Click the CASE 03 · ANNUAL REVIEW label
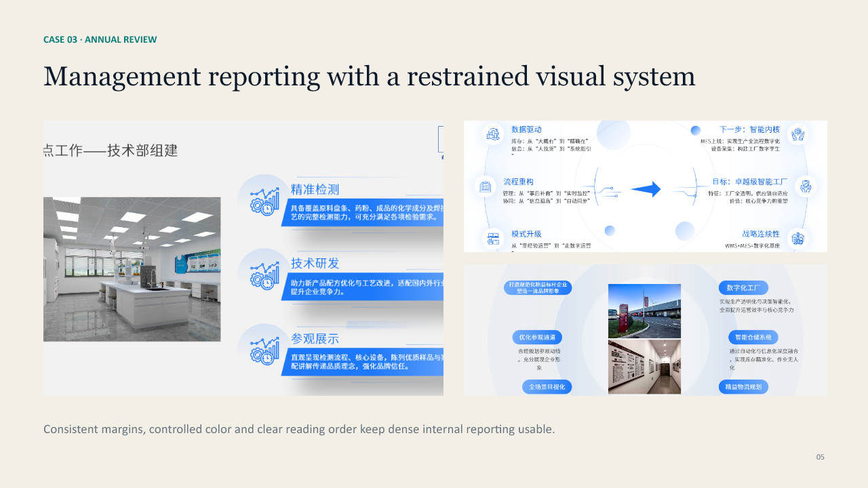This screenshot has width=868, height=488. tap(100, 39)
